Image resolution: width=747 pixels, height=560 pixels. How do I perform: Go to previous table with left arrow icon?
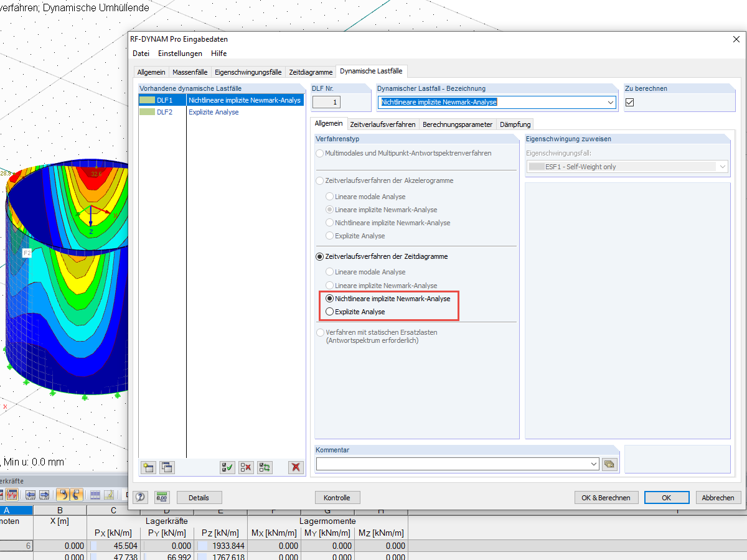[x=29, y=495]
